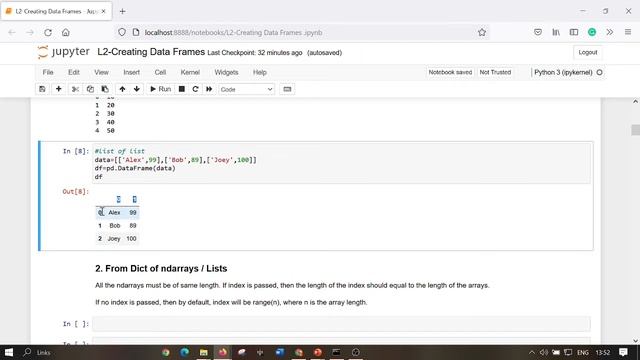Open the File menu

48,72
